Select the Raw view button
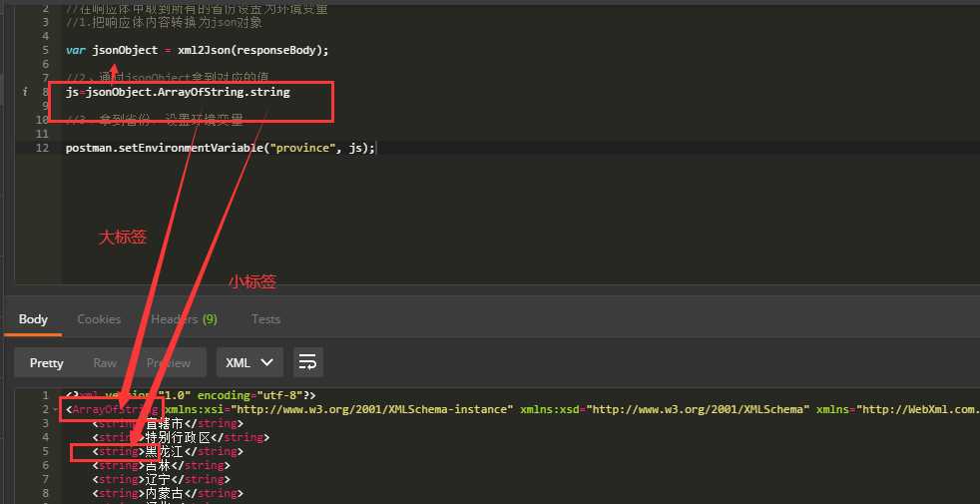The height and width of the screenshot is (504, 980). coord(105,362)
